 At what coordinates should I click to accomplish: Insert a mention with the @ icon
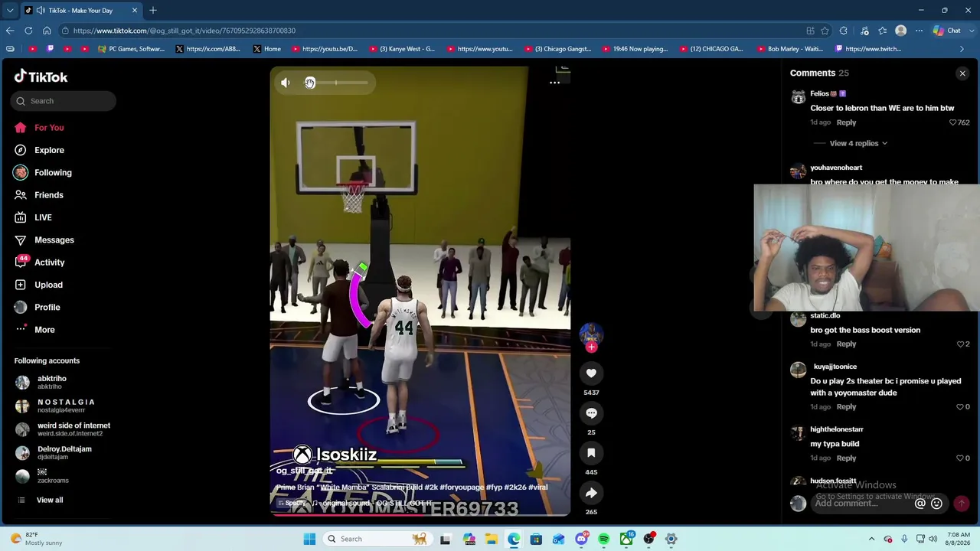(920, 504)
